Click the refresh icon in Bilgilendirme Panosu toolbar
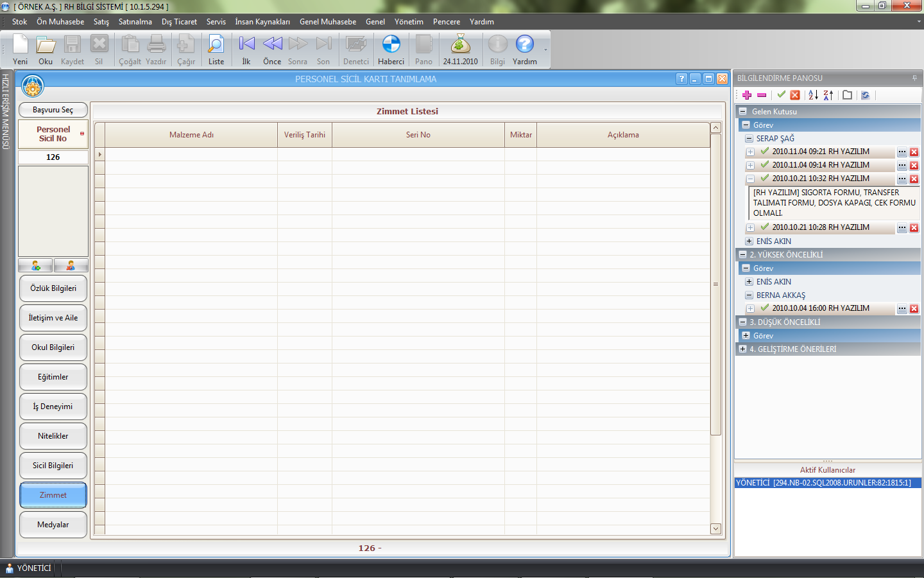The height and width of the screenshot is (578, 924). [x=866, y=95]
